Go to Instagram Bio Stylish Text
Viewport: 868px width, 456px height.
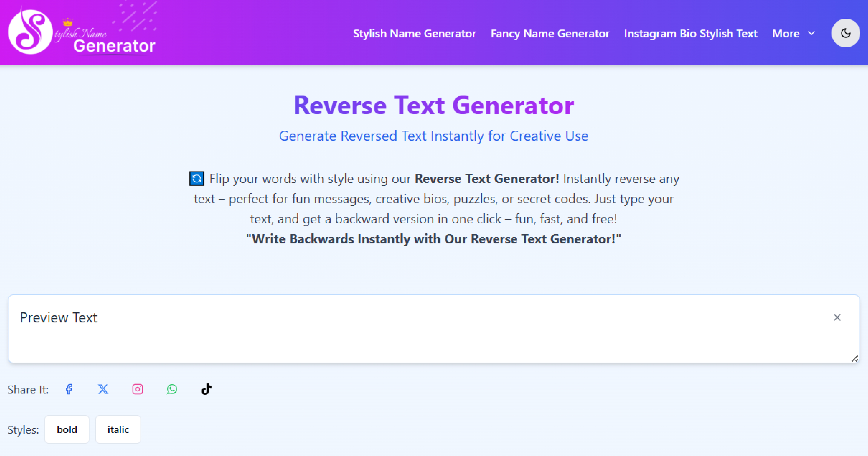[690, 33]
